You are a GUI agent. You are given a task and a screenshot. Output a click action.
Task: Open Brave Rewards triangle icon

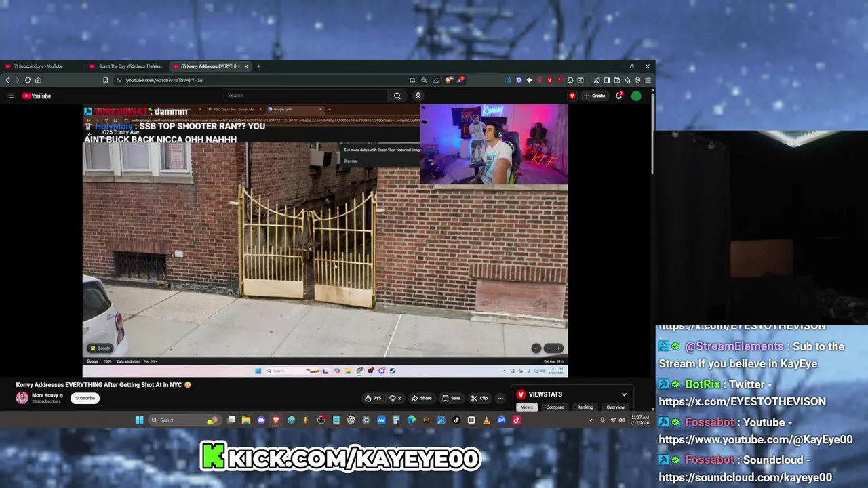tap(460, 80)
